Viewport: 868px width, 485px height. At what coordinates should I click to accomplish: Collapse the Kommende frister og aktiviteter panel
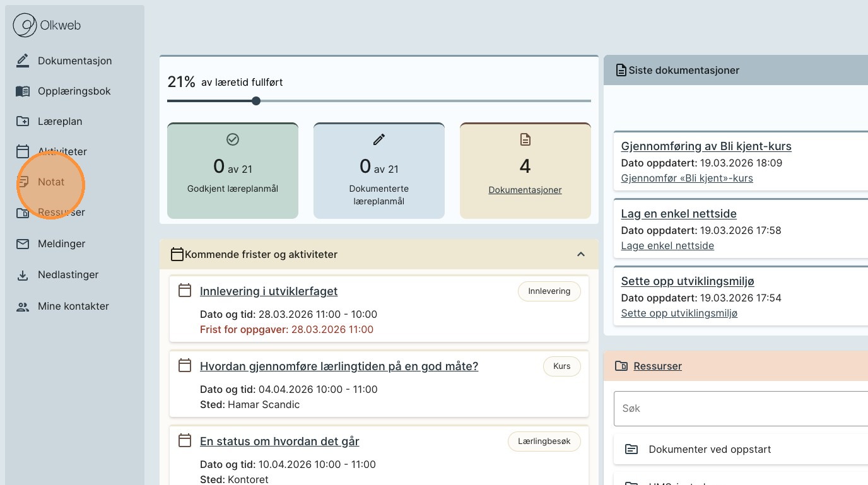click(x=581, y=254)
